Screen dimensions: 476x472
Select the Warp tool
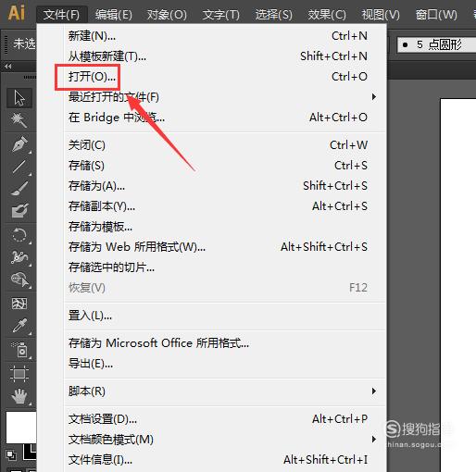pyautogui.click(x=19, y=257)
